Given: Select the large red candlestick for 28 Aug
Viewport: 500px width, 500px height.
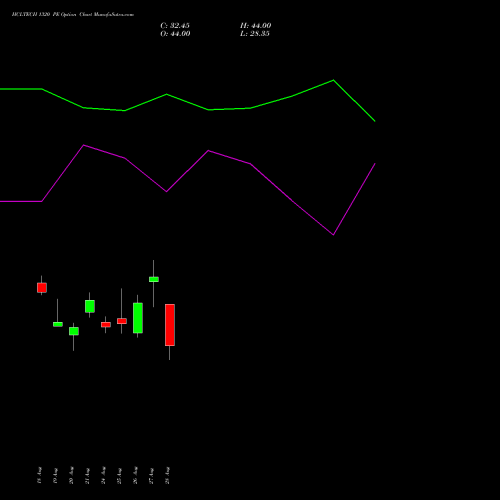Looking at the screenshot, I should point(170,325).
